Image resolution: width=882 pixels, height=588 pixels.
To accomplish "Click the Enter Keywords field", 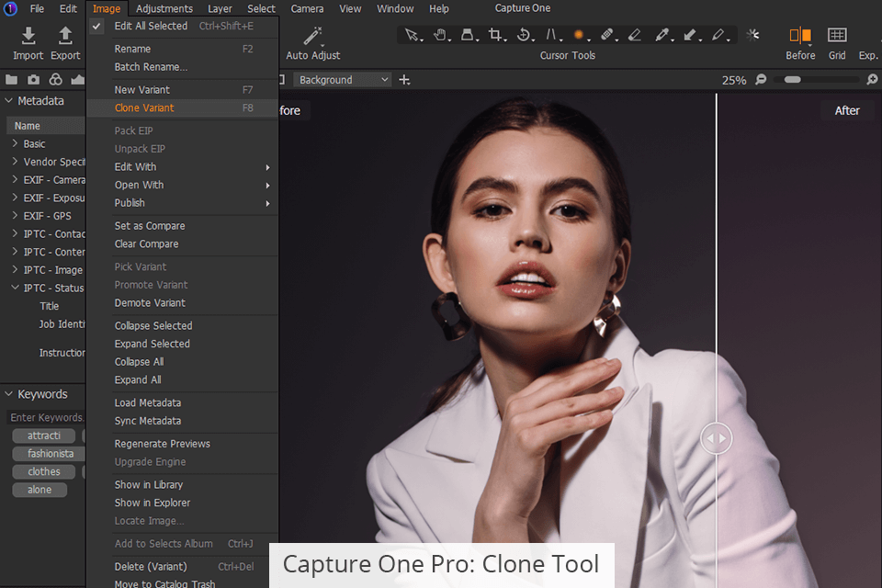I will coord(46,417).
